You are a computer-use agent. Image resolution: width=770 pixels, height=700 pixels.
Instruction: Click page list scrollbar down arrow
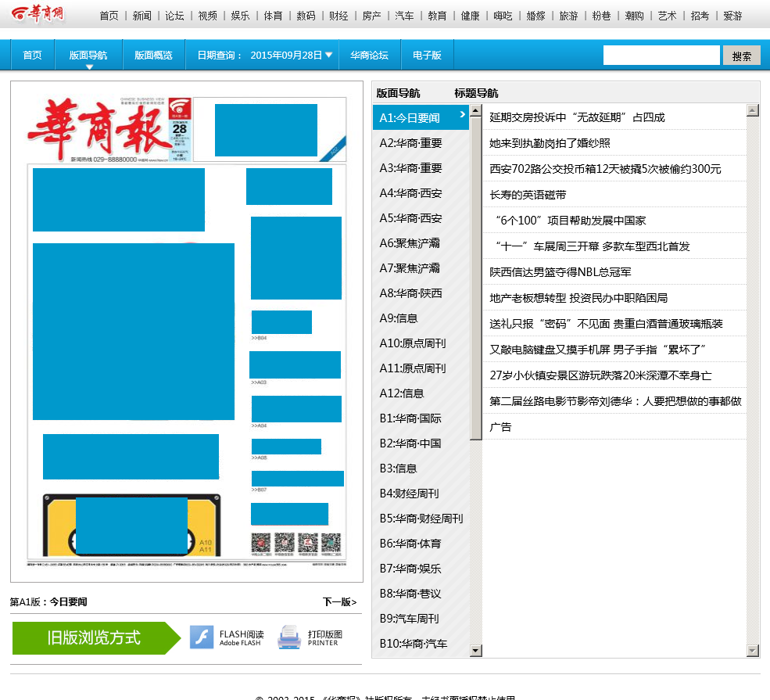click(475, 651)
